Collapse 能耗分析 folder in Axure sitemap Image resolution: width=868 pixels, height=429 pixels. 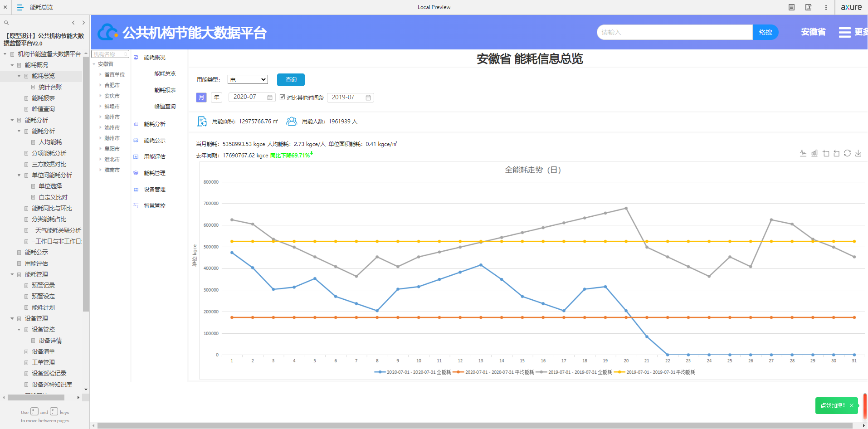click(x=12, y=120)
